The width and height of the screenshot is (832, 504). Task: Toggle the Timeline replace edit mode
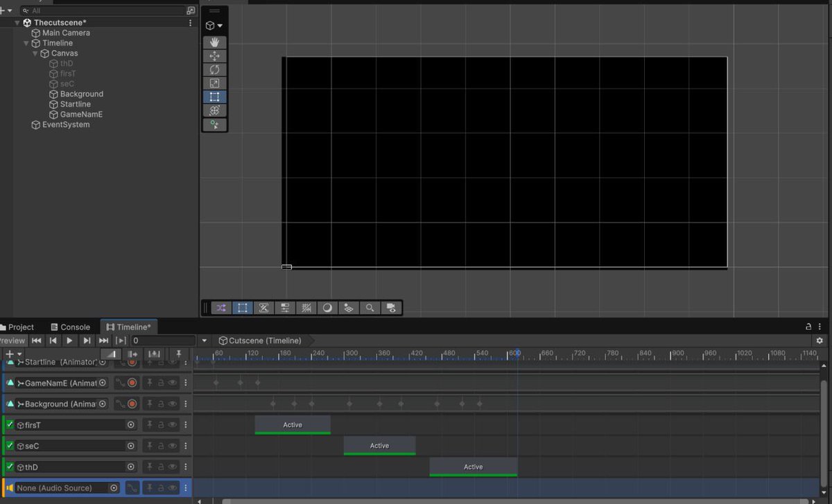point(155,354)
